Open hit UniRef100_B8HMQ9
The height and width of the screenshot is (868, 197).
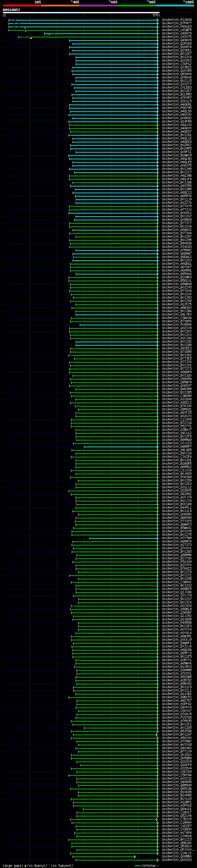pos(177,440)
